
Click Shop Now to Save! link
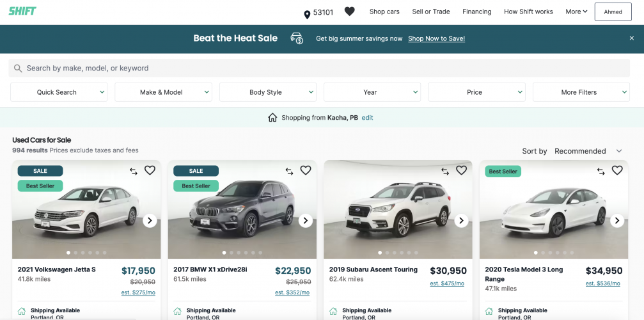tap(437, 38)
